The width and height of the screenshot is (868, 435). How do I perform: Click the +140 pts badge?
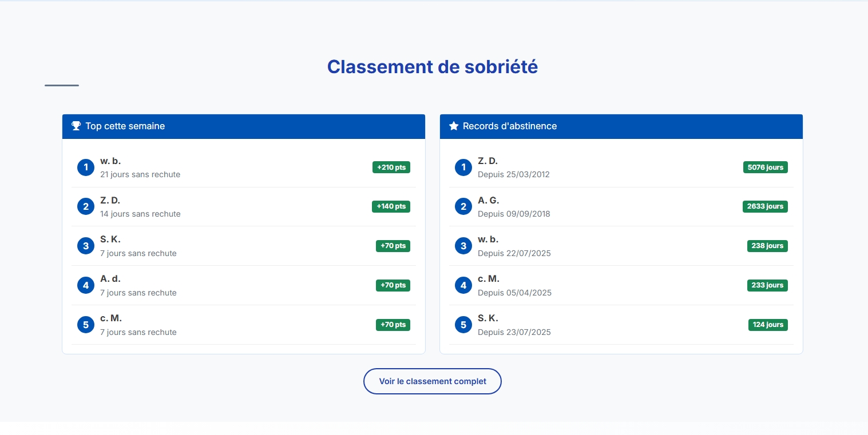[391, 206]
